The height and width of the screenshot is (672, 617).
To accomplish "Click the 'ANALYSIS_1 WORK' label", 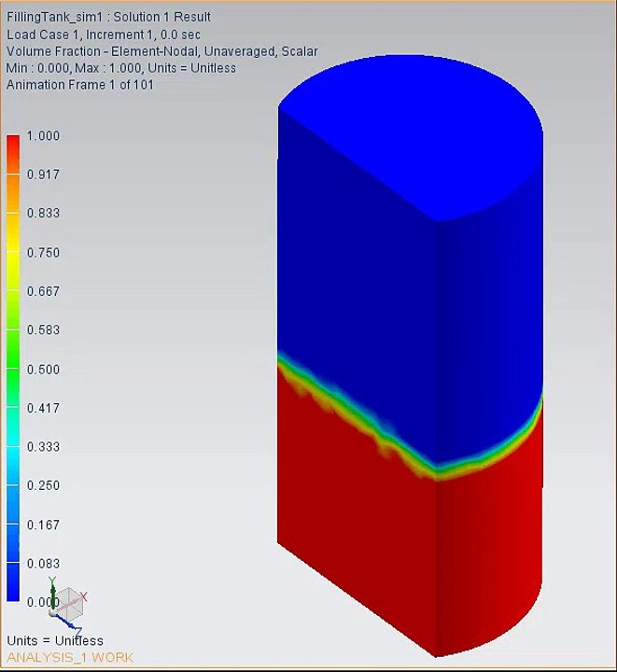I will 70,657.
